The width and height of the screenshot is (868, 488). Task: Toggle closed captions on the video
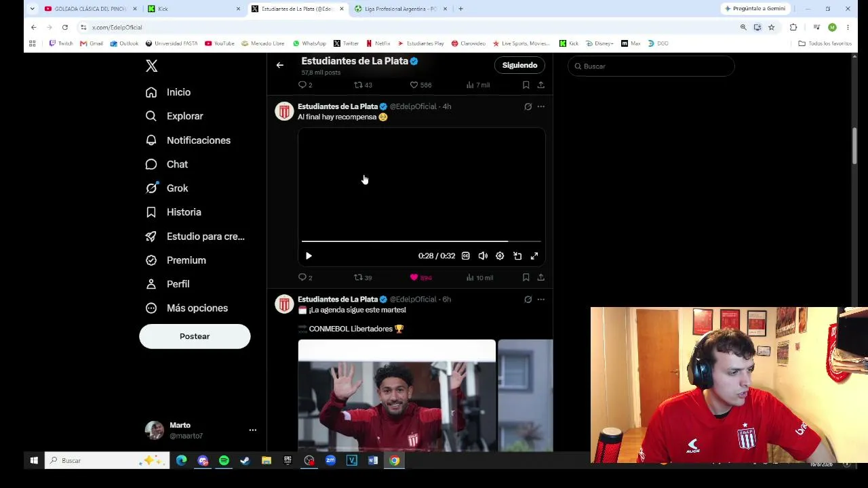(466, 256)
